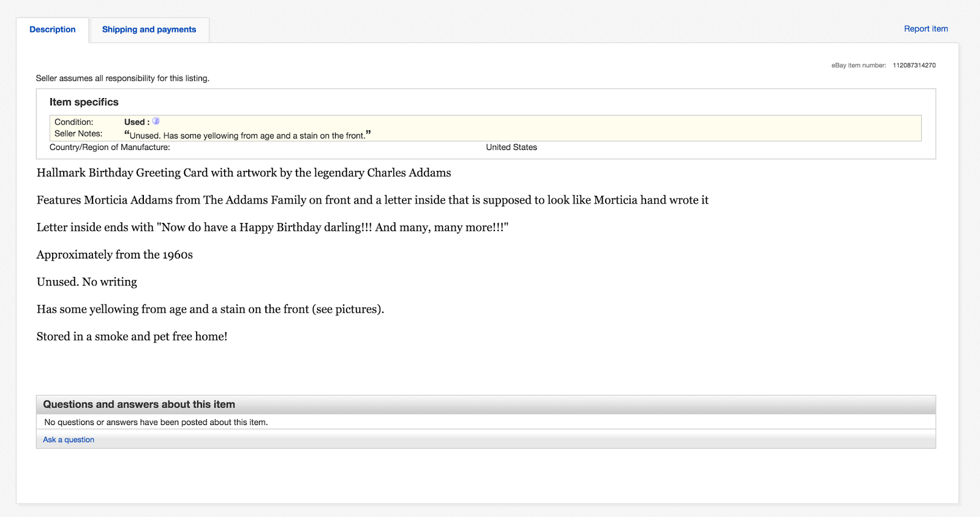Select the eBay item number 112087314270
The height and width of the screenshot is (517, 980).
pyautogui.click(x=914, y=65)
